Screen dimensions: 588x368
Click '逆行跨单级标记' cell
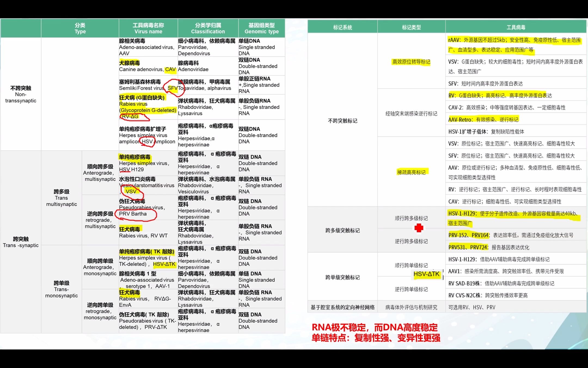[411, 289]
